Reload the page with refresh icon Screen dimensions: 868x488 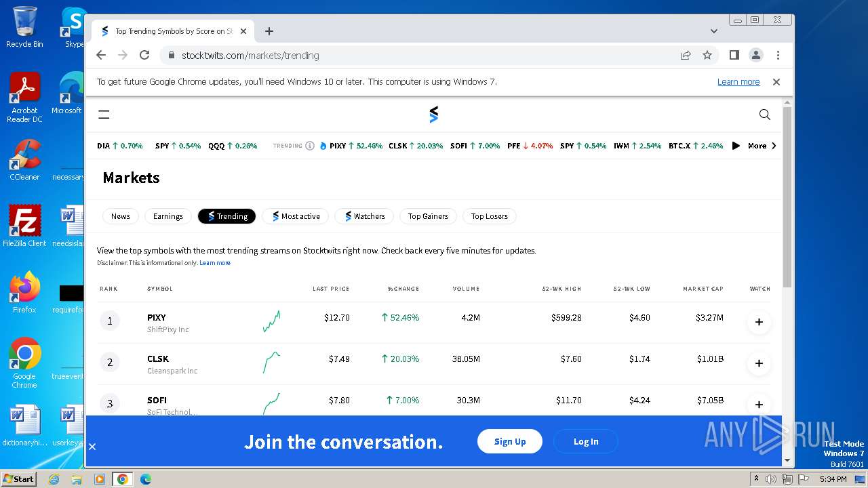click(144, 55)
